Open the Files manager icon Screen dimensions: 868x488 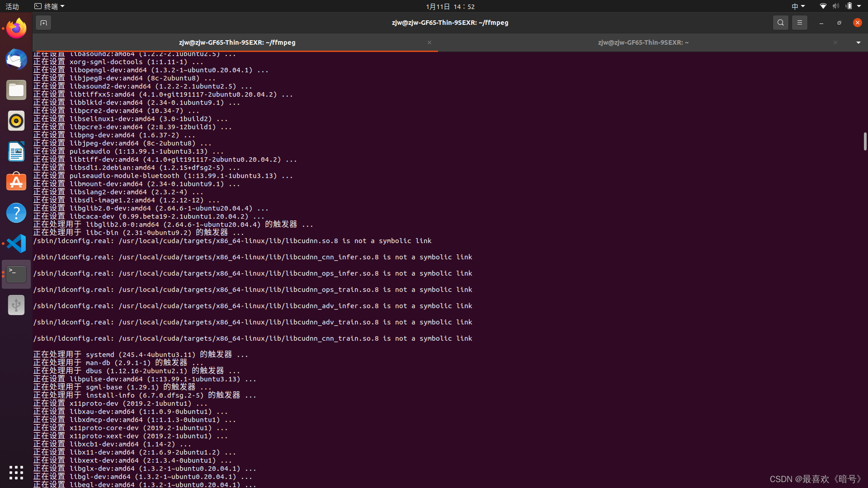tap(16, 90)
